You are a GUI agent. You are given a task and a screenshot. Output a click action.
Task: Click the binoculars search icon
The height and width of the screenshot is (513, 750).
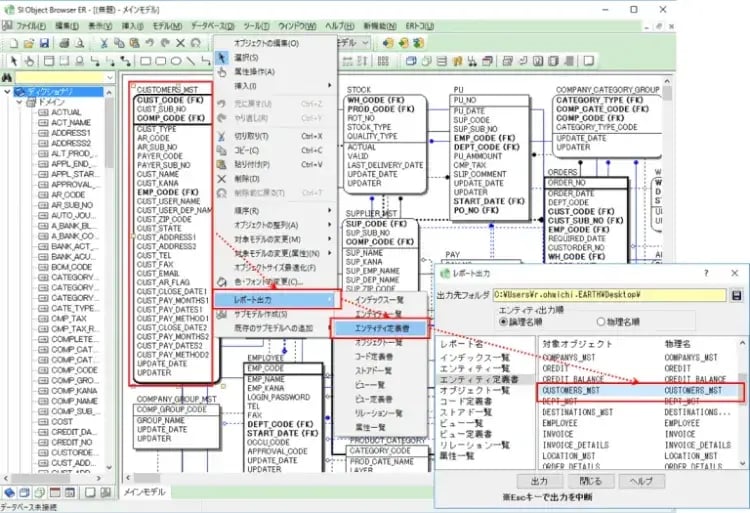(8, 77)
